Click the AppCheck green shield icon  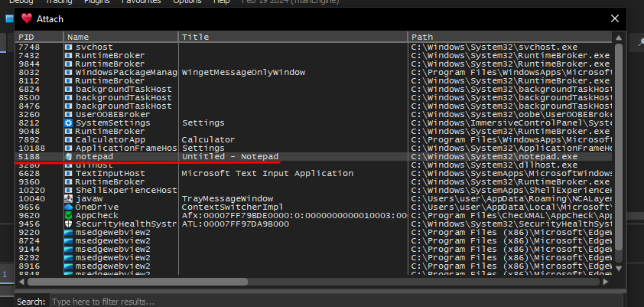pos(69,215)
